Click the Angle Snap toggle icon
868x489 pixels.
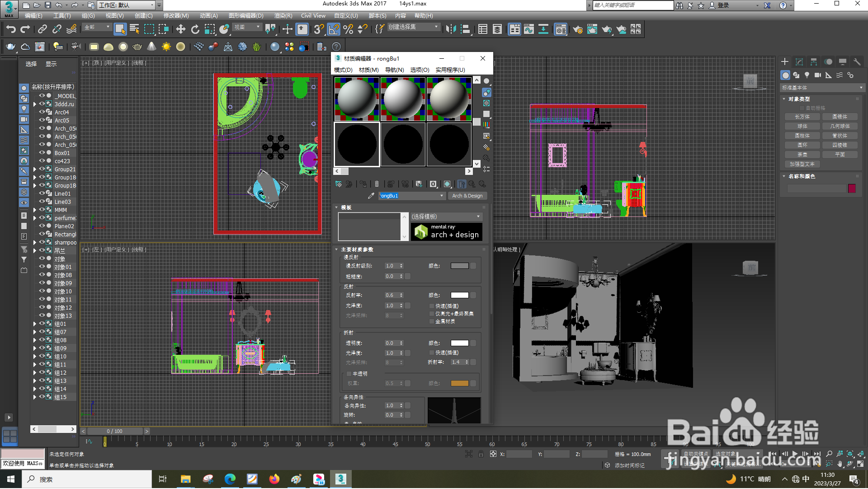click(x=334, y=30)
